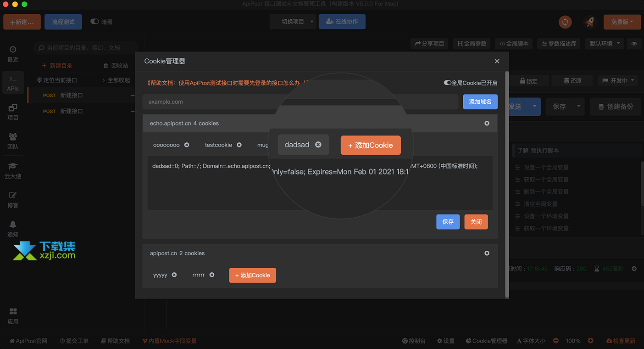Open the 最近 recent sidebar icon
This screenshot has height=349, width=644.
point(13,54)
